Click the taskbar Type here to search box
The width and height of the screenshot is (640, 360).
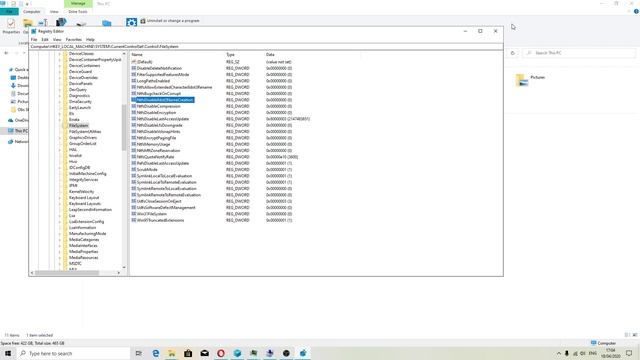(x=73, y=353)
